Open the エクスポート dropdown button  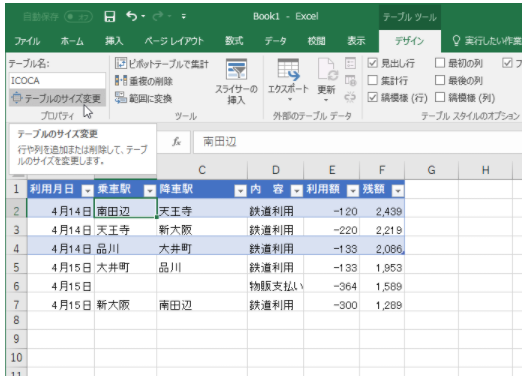pos(288,81)
